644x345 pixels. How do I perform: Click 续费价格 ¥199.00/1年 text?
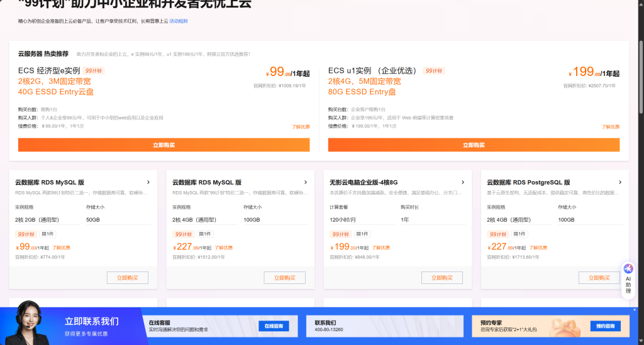pos(362,126)
